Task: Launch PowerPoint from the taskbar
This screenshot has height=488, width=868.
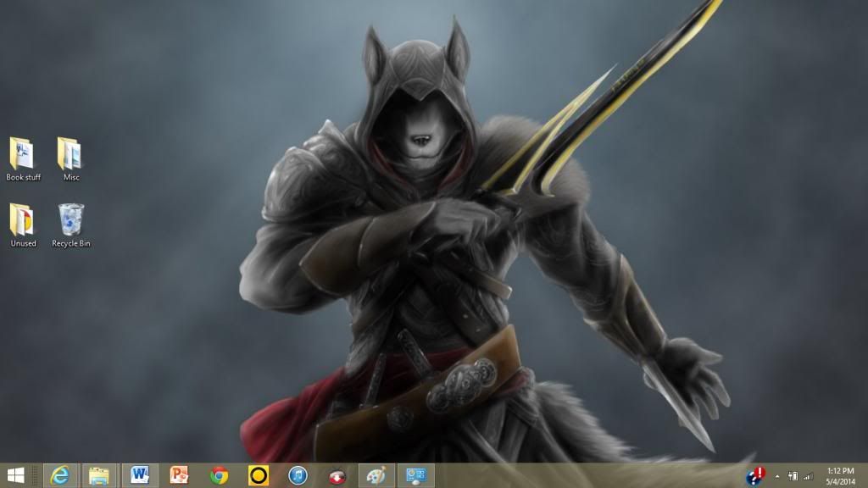Action: click(179, 475)
